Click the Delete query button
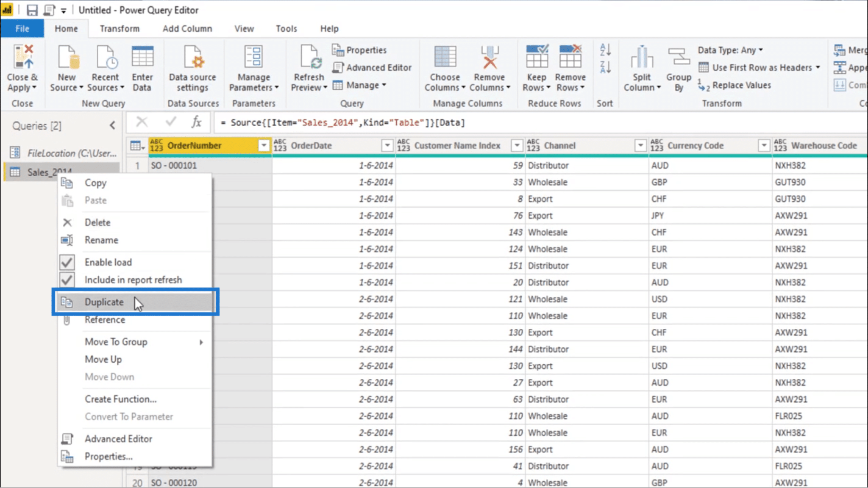The height and width of the screenshot is (488, 868). [x=97, y=222]
